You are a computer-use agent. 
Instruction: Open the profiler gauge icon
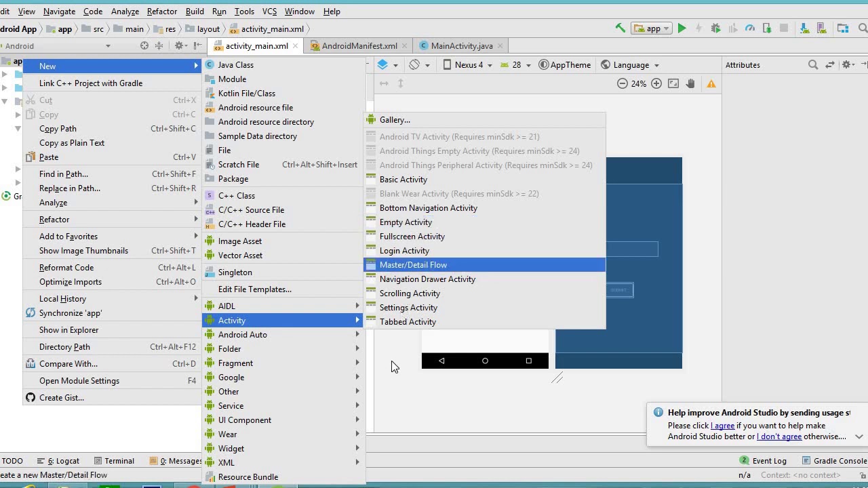750,28
